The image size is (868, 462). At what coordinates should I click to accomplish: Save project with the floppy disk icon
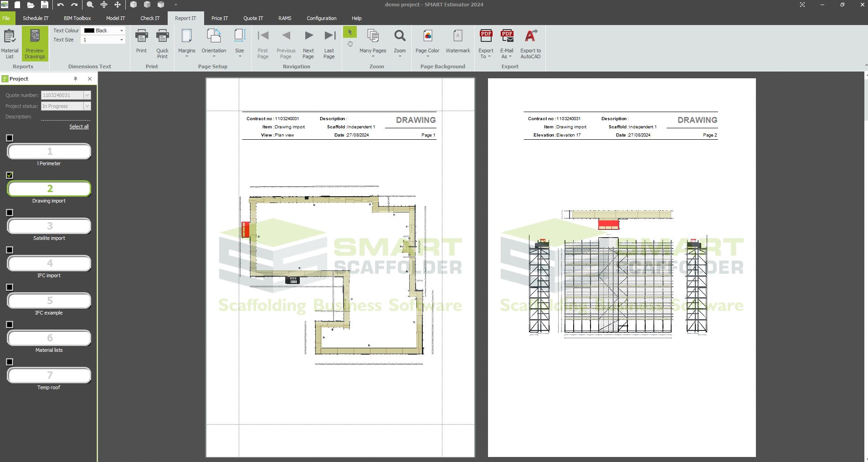click(44, 5)
